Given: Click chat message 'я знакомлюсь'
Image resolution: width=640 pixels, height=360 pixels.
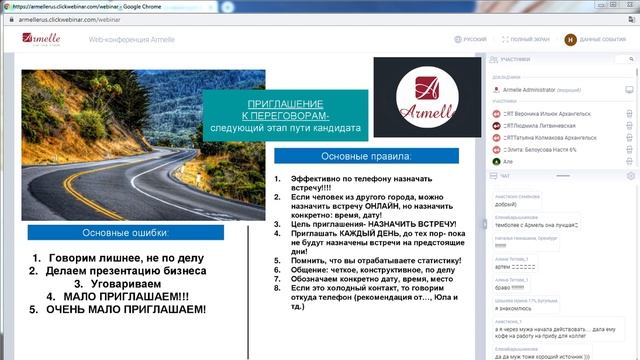Looking at the screenshot, I should 513,309.
